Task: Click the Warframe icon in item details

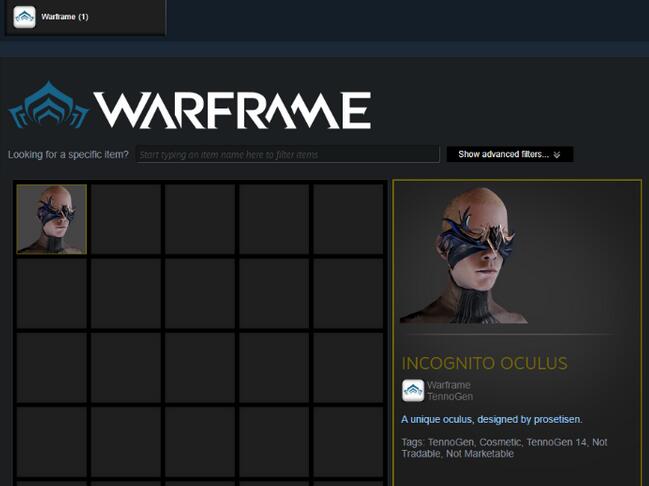Action: 413,391
